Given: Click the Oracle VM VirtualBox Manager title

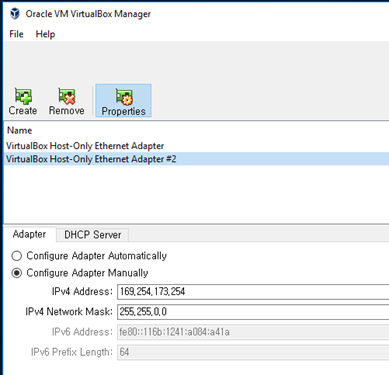Looking at the screenshot, I should 88,14.
